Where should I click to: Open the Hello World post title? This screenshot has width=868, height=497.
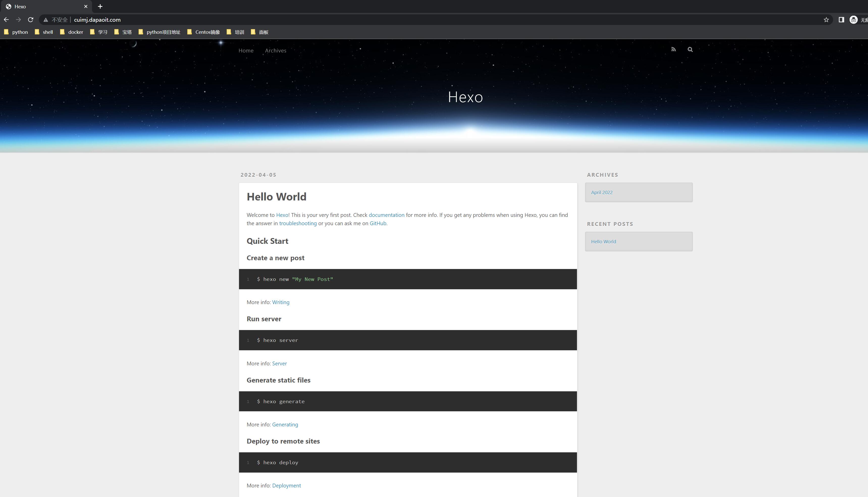click(x=276, y=197)
